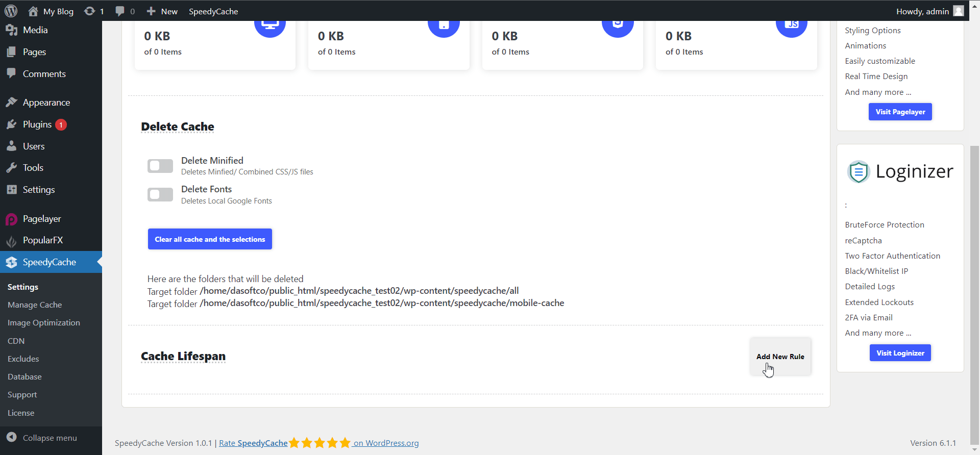Go to Image Optimization in the SpeedyCache submenu
Viewport: 980px width, 455px height.
(x=44, y=323)
